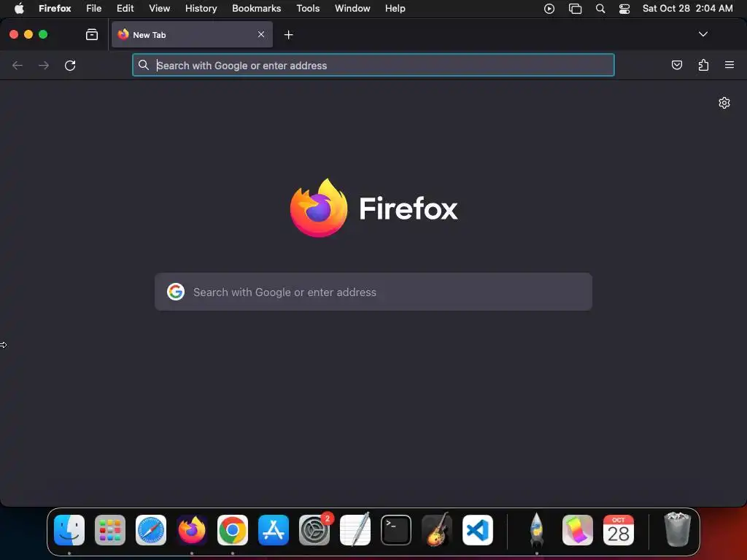Viewport: 747px width, 560px height.
Task: Open Finder from the dock
Action: pos(69,530)
